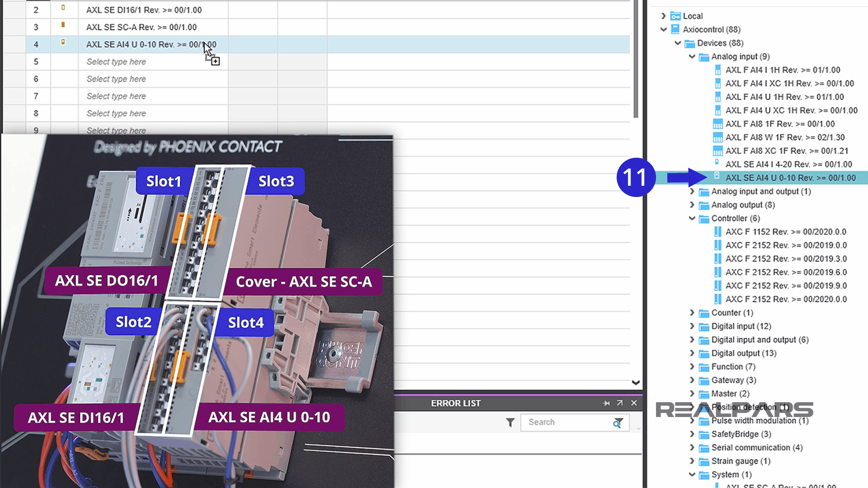Select AXL F AI4 U XC 1H device icon
Image resolution: width=868 pixels, height=488 pixels.
[717, 110]
